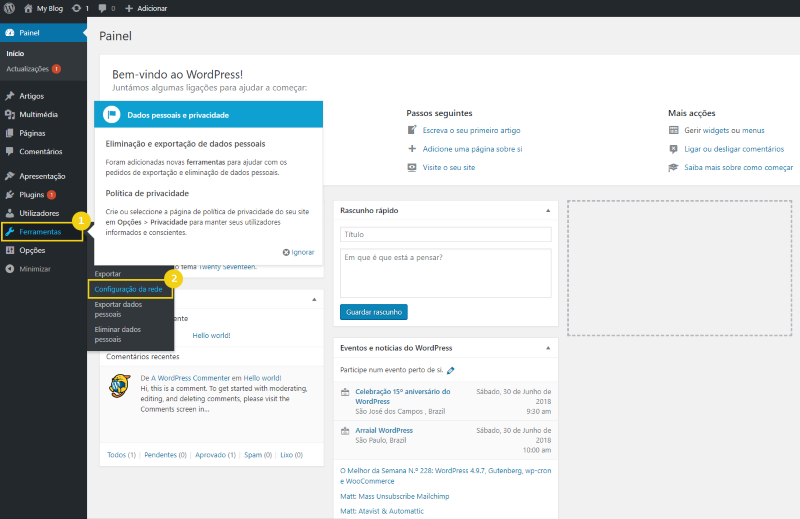Click the Plugins plug icon
800x519 pixels.
click(10, 194)
